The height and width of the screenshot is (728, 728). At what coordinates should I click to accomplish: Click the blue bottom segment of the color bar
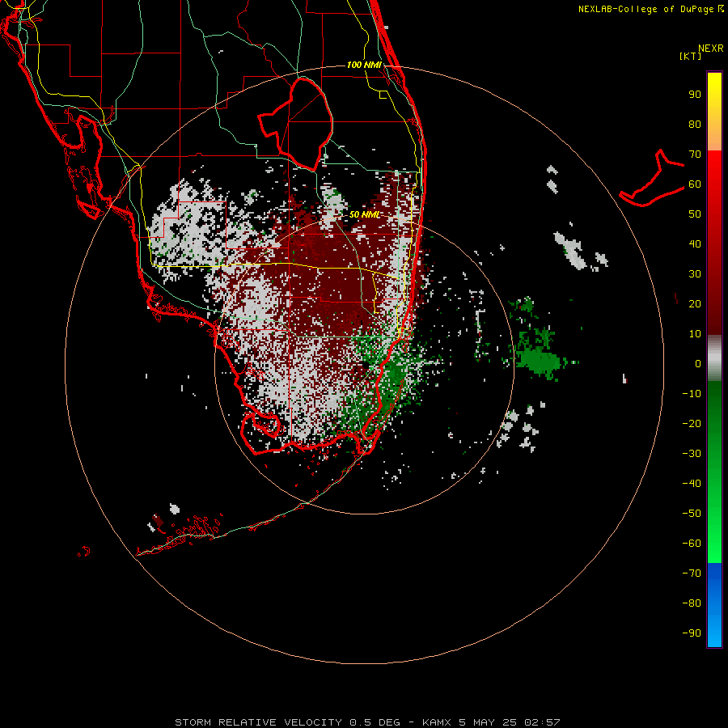[714, 604]
